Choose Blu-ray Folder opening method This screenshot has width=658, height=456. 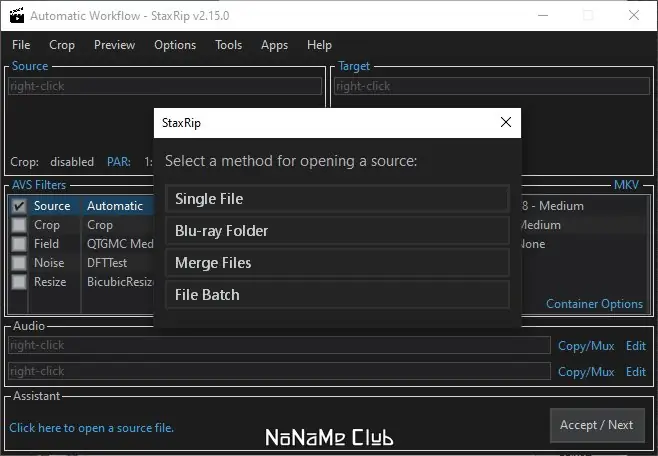(337, 231)
